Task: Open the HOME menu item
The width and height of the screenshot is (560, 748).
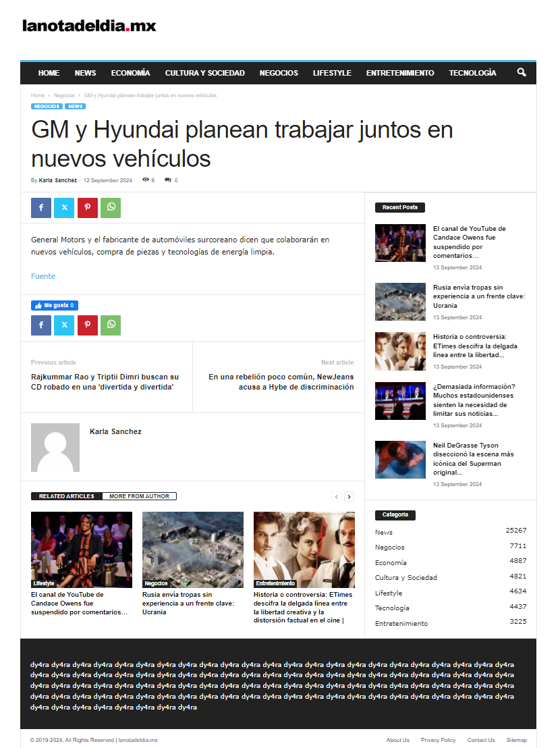Action: coord(49,73)
